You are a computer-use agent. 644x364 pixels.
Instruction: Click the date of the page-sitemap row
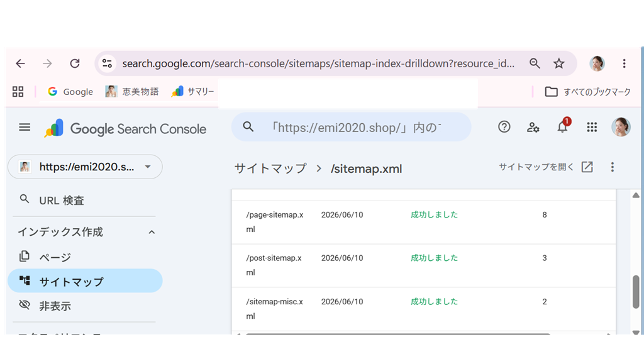point(342,214)
